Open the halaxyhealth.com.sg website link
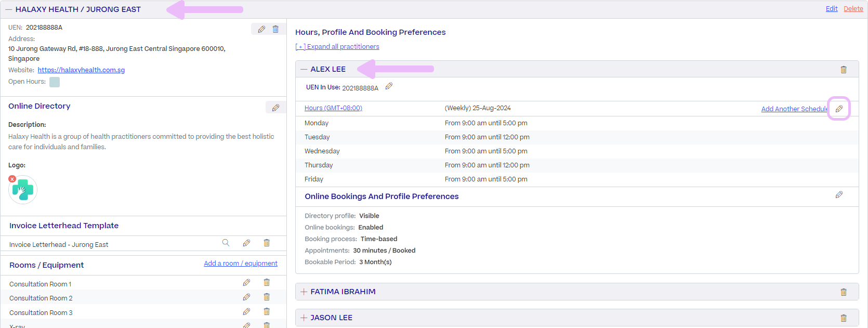 coord(81,70)
